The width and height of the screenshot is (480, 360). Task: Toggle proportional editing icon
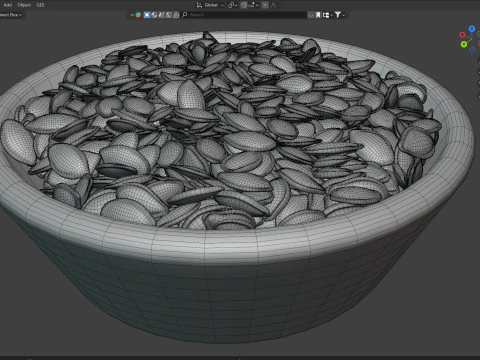click(265, 5)
